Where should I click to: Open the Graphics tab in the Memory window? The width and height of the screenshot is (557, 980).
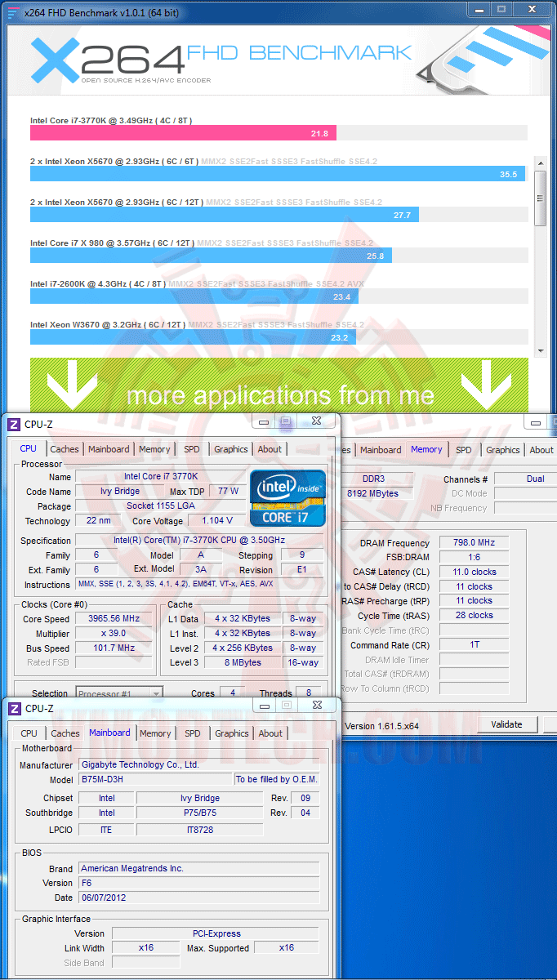tap(503, 450)
